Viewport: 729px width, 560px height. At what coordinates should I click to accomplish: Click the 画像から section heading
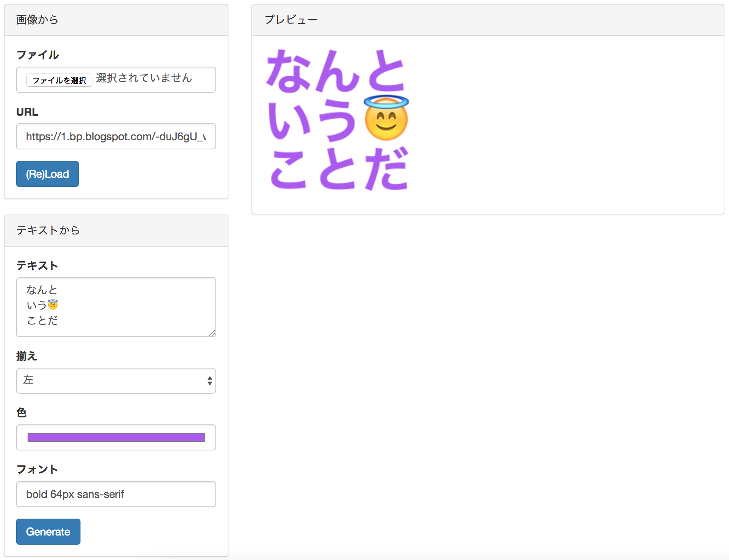coord(36,19)
